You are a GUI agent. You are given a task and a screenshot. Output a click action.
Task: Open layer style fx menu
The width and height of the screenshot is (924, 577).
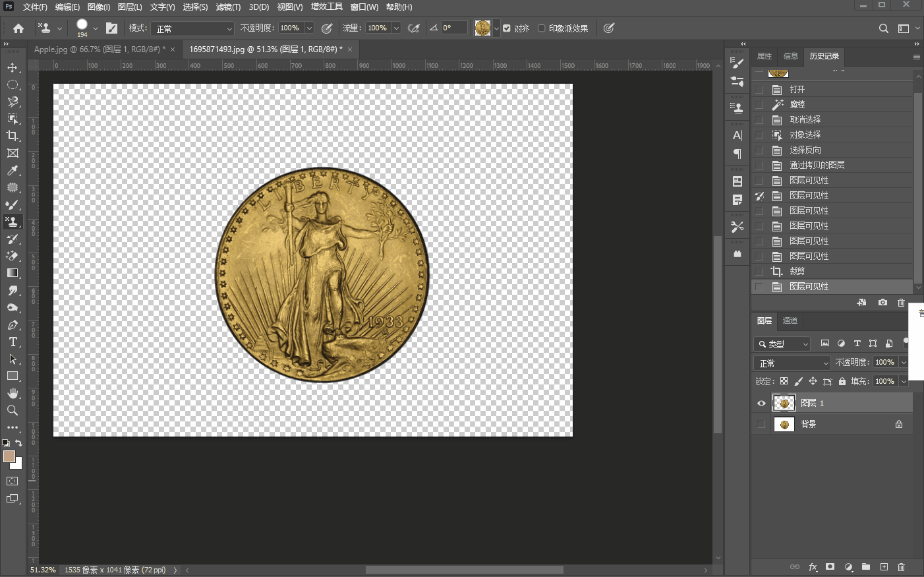[x=813, y=567]
